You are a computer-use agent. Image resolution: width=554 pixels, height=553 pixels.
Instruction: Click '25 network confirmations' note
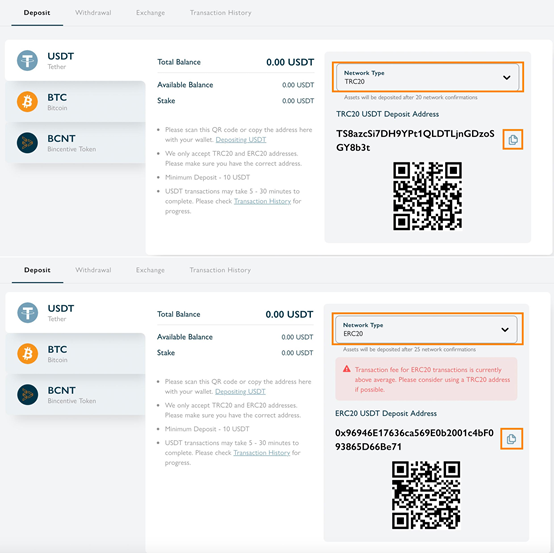coord(409,349)
